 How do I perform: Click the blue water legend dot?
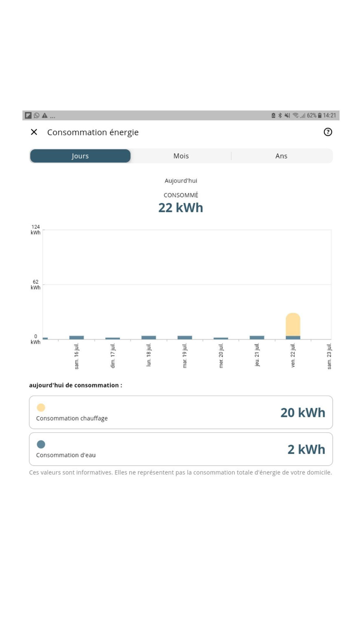click(x=41, y=444)
